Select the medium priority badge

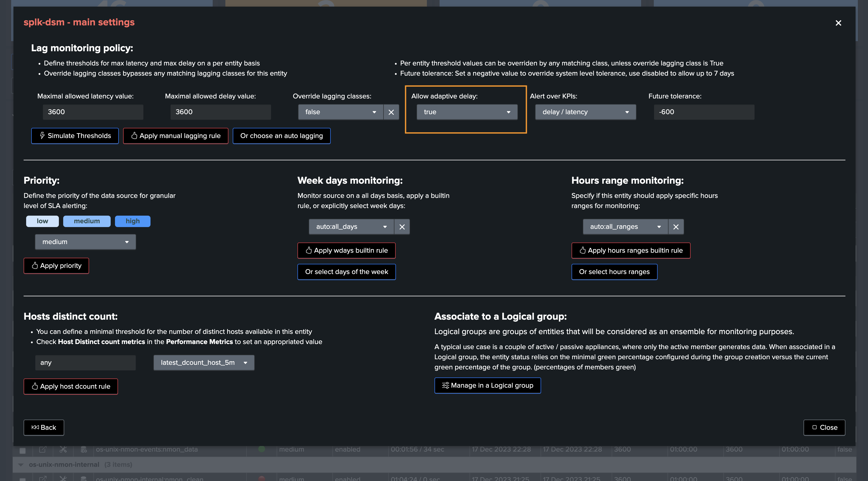(x=87, y=221)
